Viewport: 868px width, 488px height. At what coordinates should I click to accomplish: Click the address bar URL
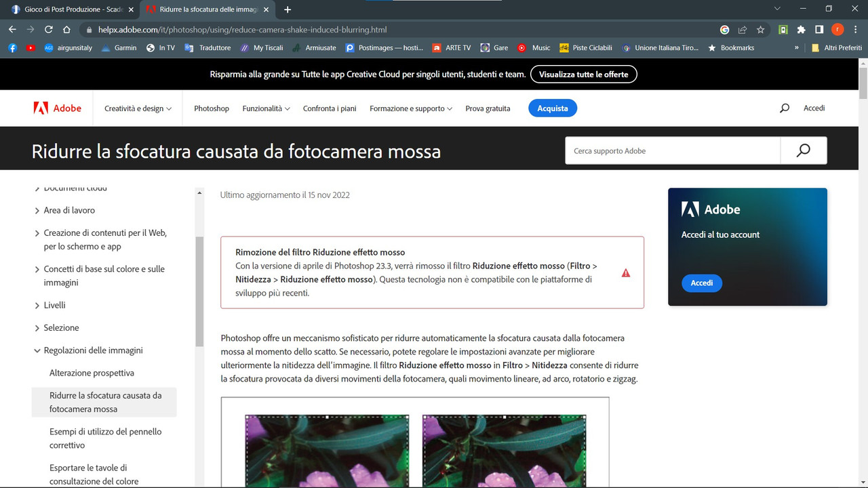pyautogui.click(x=242, y=30)
